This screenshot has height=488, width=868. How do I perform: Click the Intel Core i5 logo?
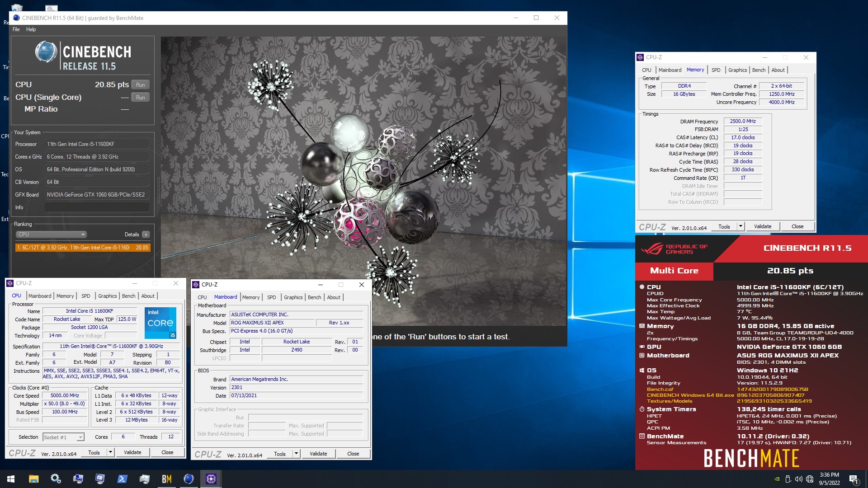tap(160, 323)
